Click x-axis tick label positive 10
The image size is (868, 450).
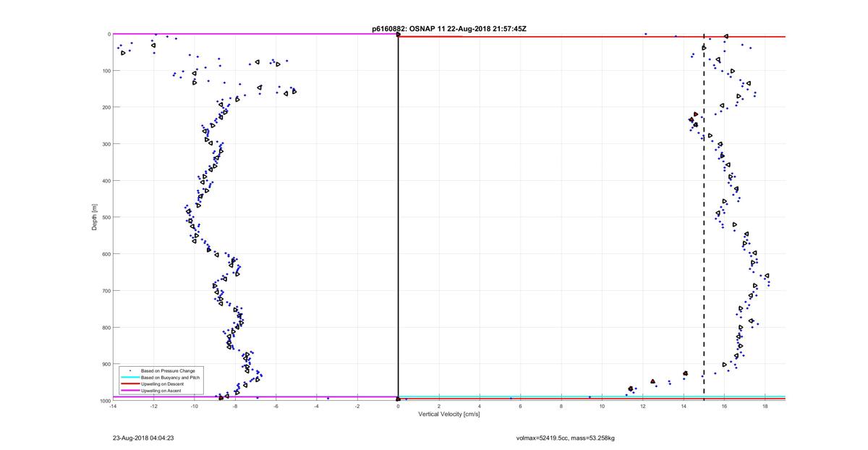(603, 407)
